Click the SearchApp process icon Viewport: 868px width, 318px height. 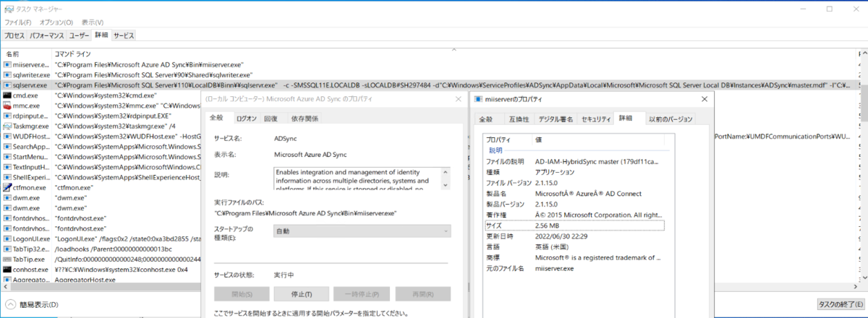point(7,146)
